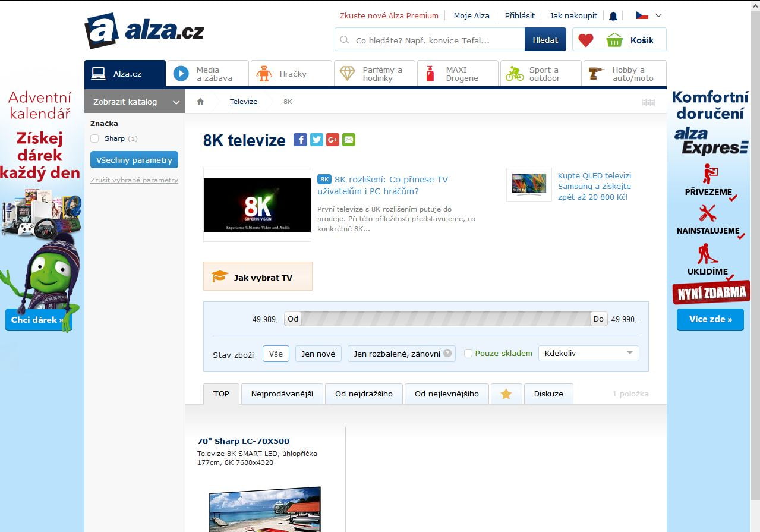Share page via Google Plus icon
760x532 pixels.
point(332,140)
